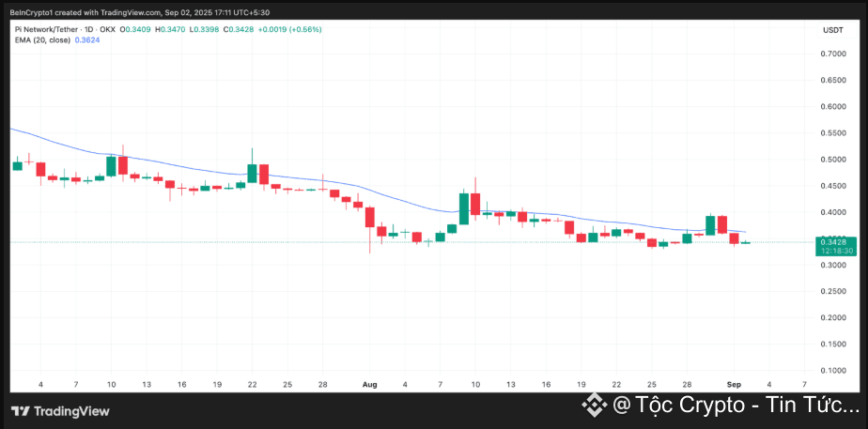Click the TradingView logo icon
The height and width of the screenshot is (429, 868).
(x=19, y=411)
